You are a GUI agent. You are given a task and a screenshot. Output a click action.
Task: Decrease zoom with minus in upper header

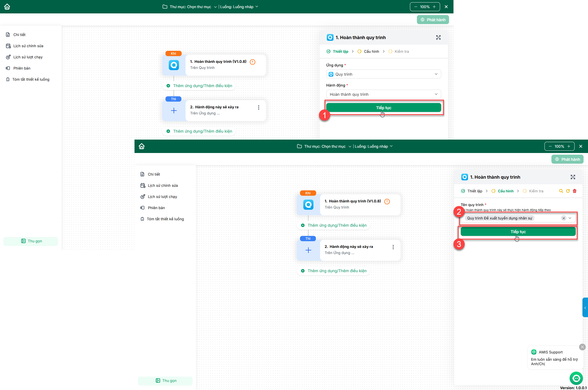point(416,7)
